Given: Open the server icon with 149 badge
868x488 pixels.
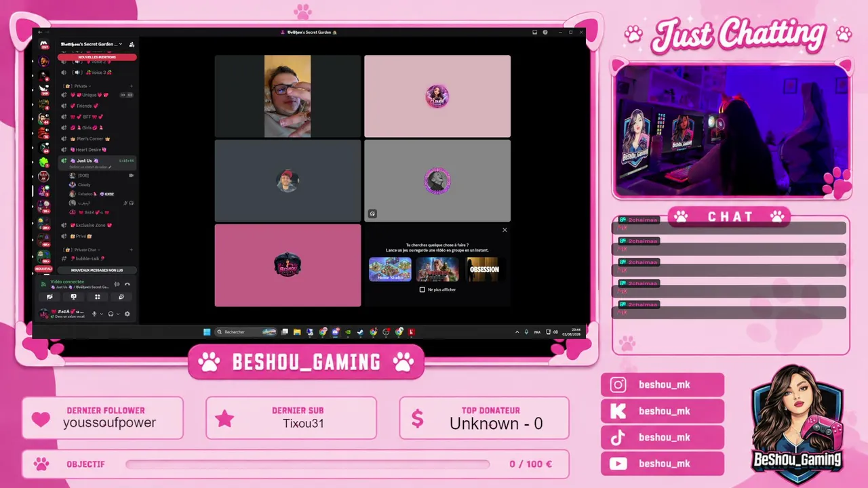Looking at the screenshot, I should tap(44, 89).
